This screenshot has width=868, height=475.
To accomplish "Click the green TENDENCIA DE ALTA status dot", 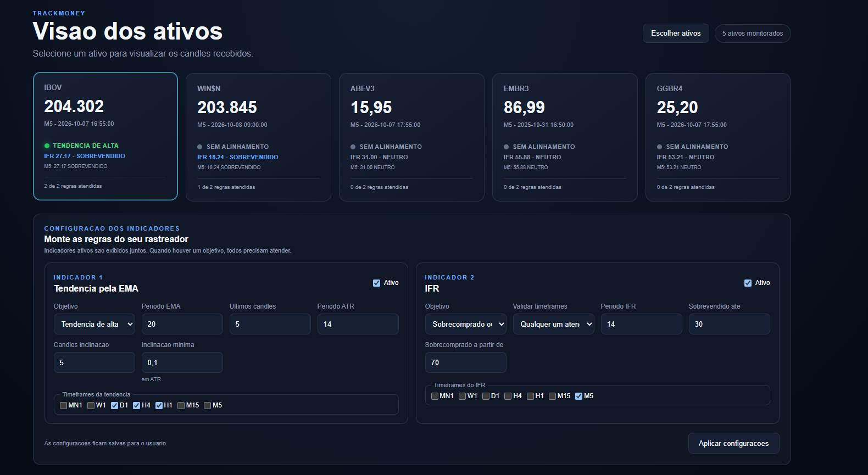I will (x=47, y=146).
